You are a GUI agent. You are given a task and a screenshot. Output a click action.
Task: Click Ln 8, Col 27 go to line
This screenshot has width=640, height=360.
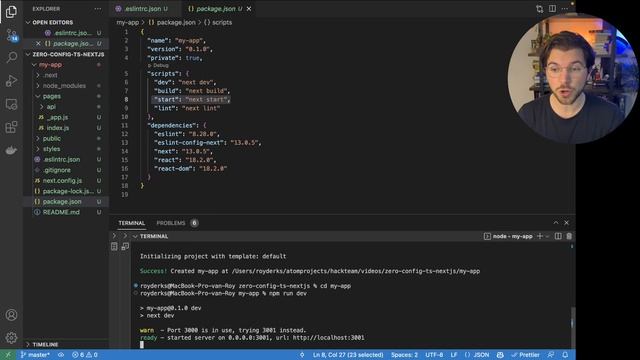tap(348, 355)
